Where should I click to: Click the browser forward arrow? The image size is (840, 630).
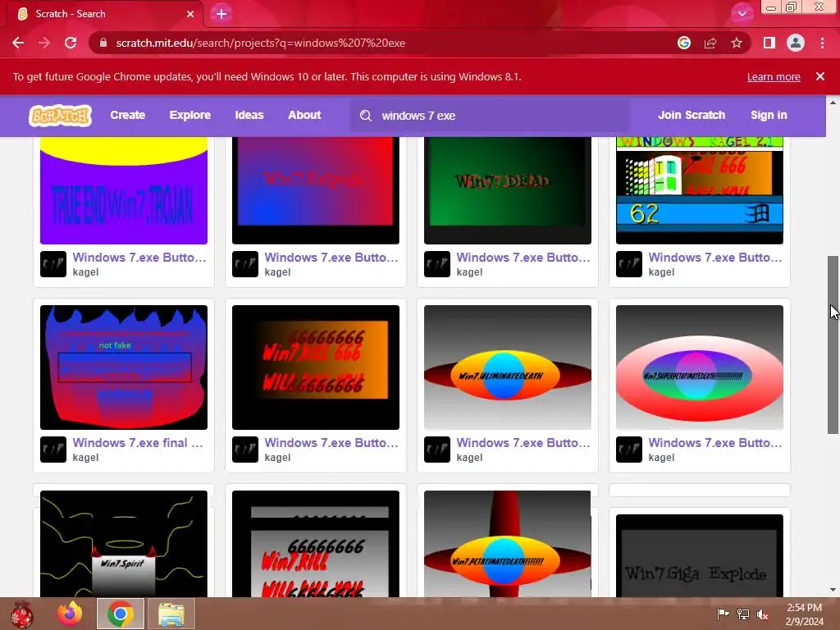[44, 43]
